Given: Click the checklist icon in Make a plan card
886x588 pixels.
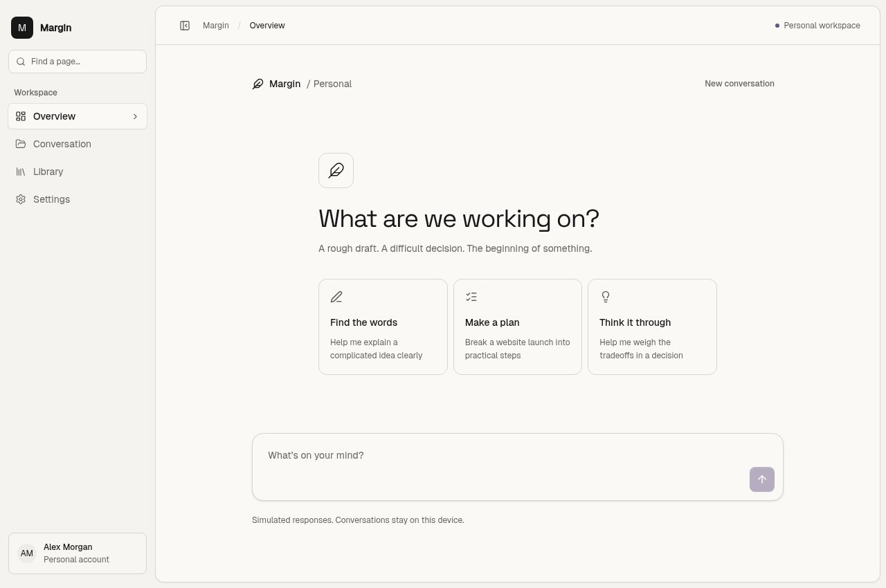Looking at the screenshot, I should (471, 297).
